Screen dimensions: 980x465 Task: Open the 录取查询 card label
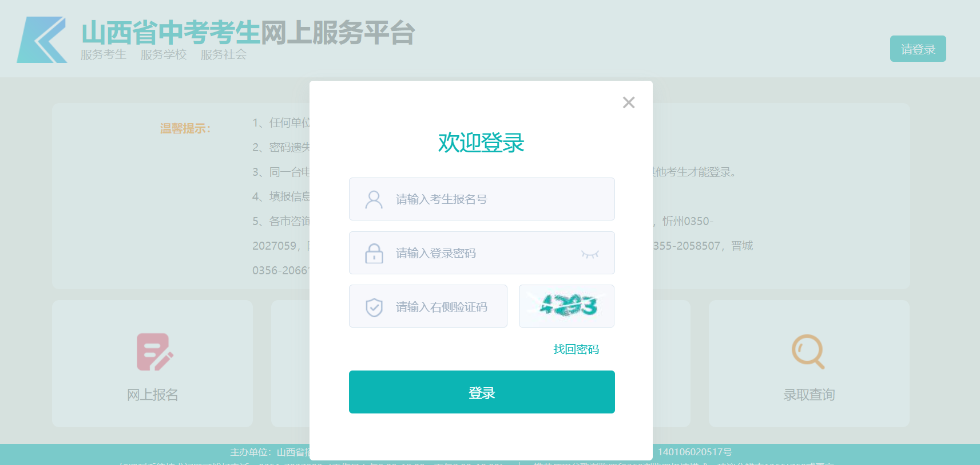point(809,395)
